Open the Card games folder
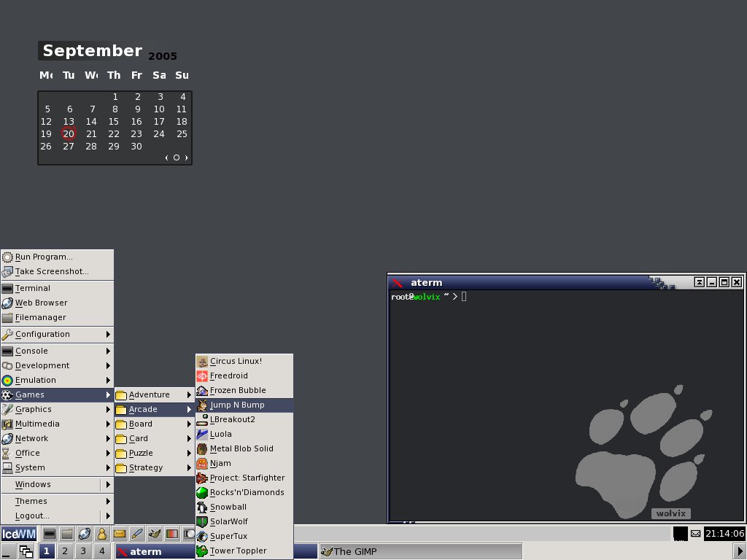The height and width of the screenshot is (560, 747). click(x=155, y=438)
